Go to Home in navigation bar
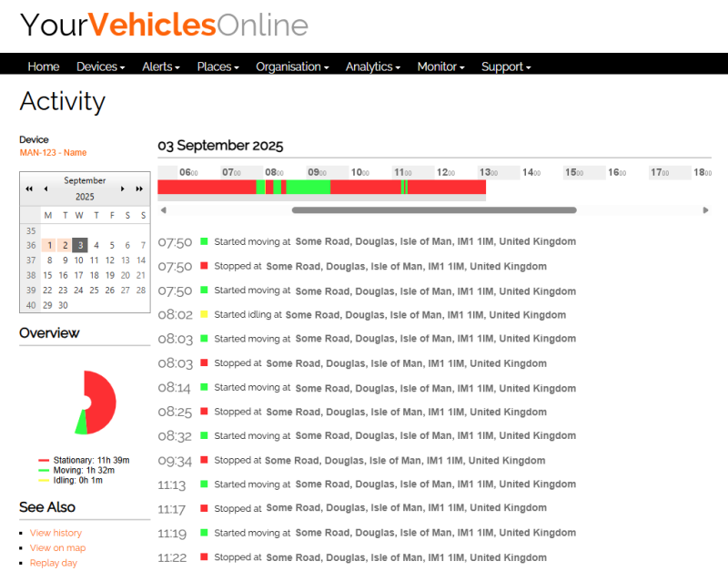728x571 pixels. (44, 66)
